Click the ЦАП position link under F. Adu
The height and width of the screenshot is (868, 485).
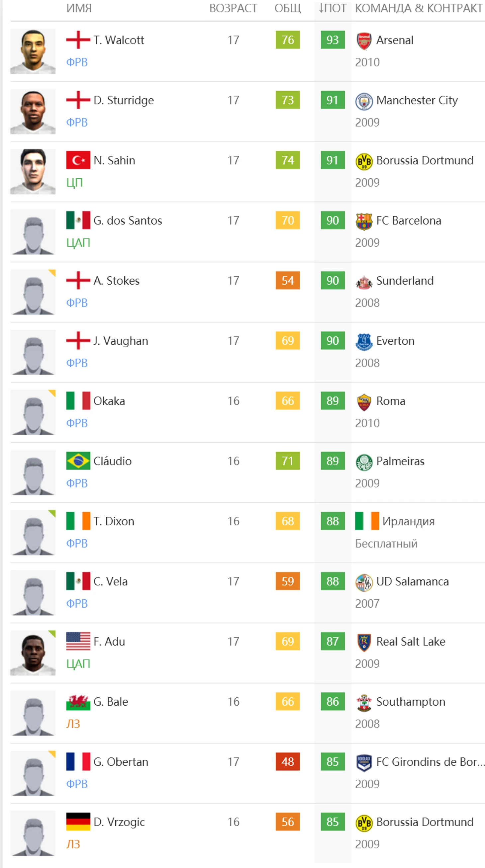(x=78, y=664)
